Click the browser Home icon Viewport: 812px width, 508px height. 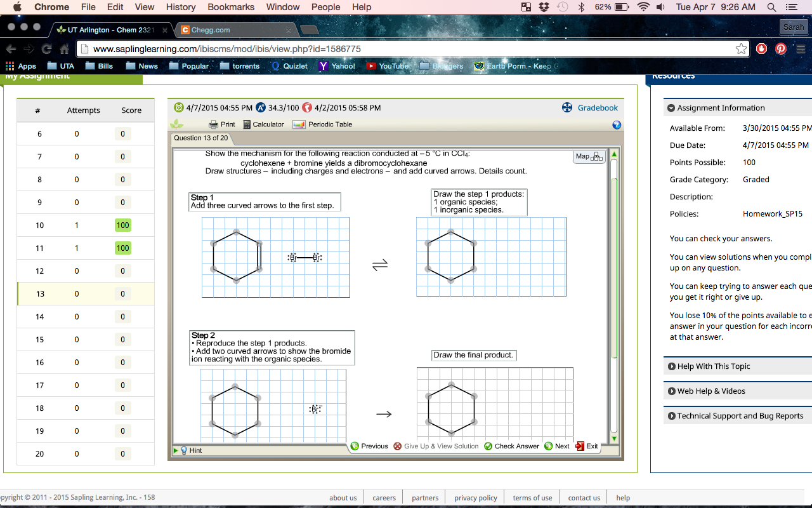click(x=64, y=49)
